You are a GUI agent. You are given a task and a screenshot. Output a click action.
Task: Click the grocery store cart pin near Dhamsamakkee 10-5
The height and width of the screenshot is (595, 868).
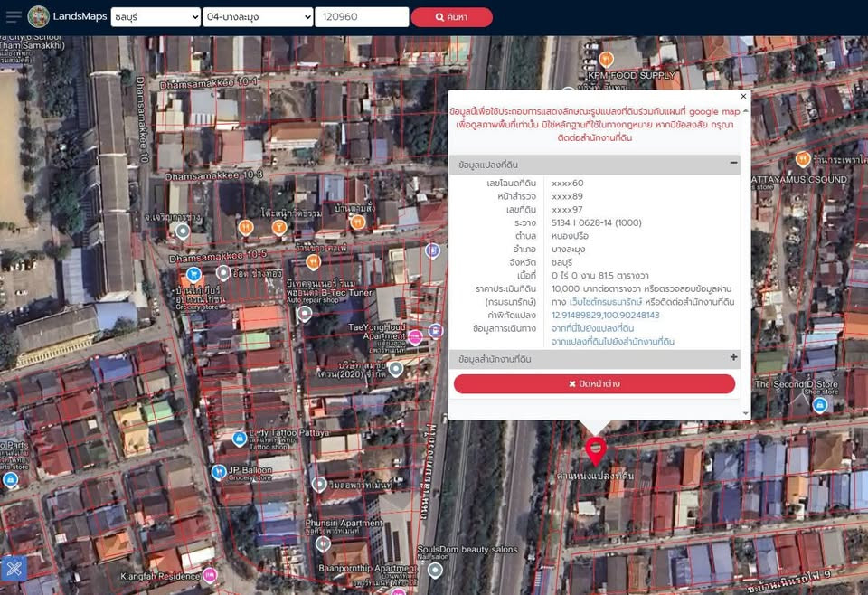point(193,274)
